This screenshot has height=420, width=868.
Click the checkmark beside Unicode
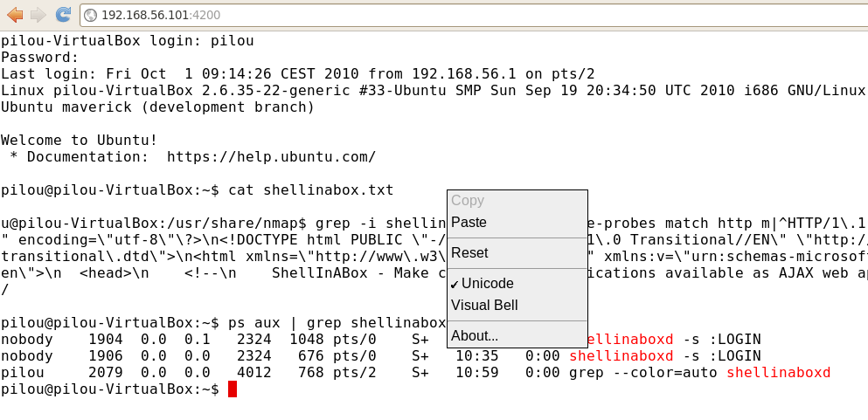point(455,284)
